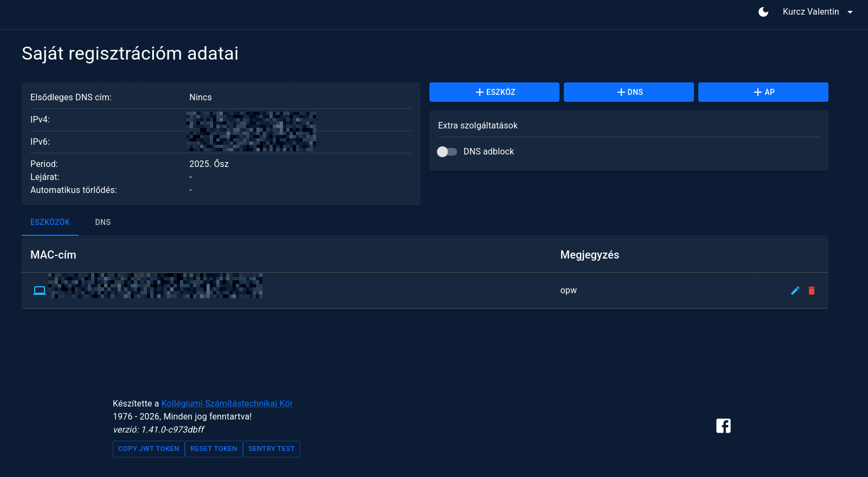This screenshot has height=477, width=868.
Task: Delete the opw device using the trash icon
Action: (812, 291)
